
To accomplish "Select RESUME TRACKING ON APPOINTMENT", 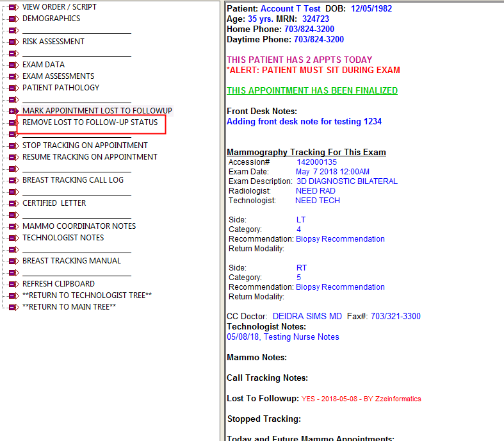I will [x=90, y=157].
